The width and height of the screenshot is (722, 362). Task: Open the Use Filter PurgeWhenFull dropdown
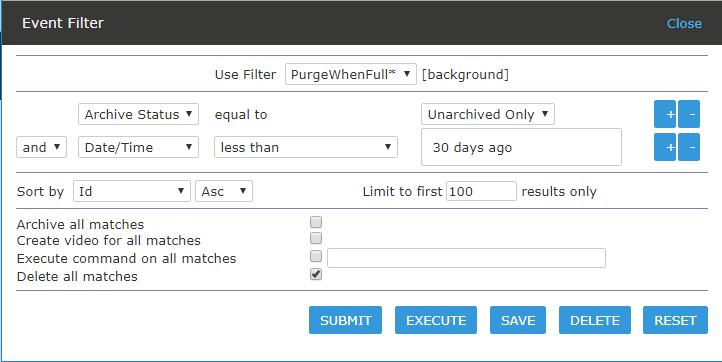(351, 74)
